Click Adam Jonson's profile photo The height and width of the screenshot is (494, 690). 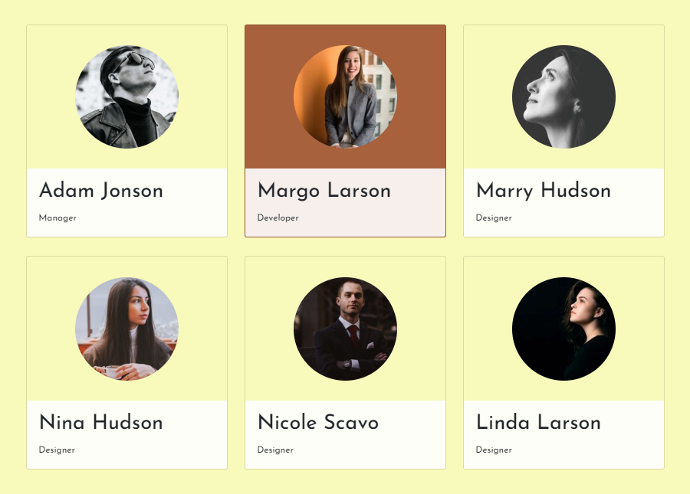click(127, 97)
